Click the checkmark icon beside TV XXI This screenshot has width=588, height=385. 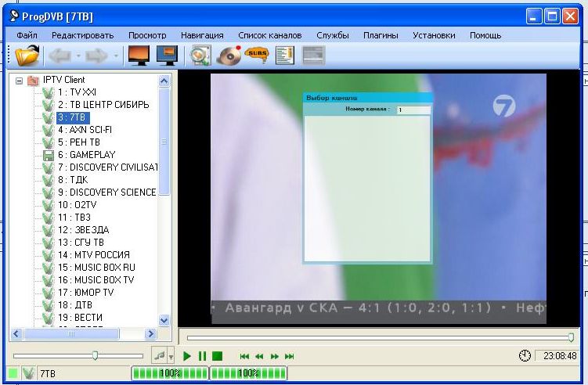click(49, 92)
